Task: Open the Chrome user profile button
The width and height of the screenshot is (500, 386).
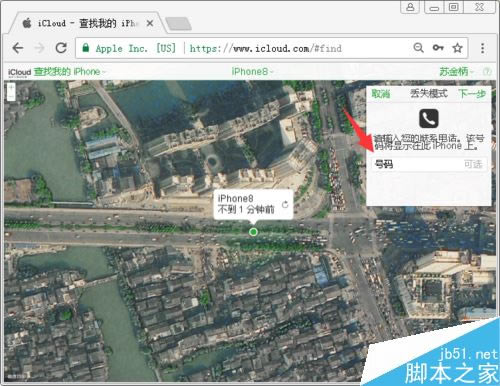Action: (410, 7)
